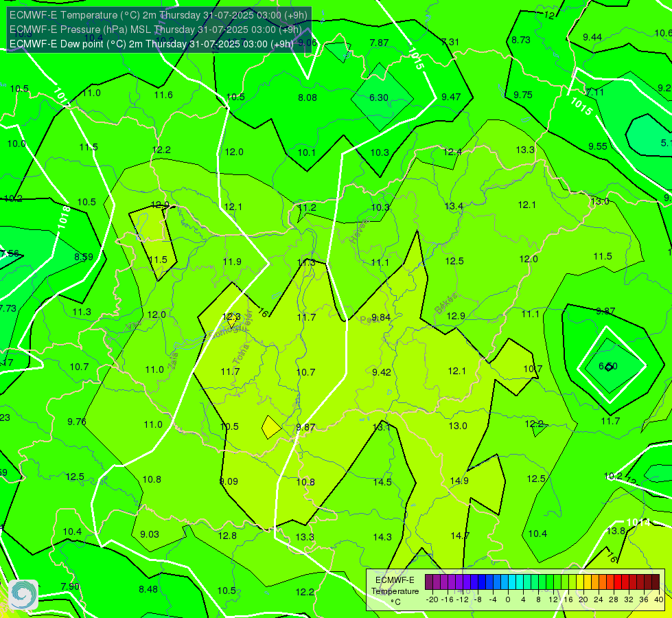Pick the purple swatch at -20 in legend
The image size is (672, 618).
pyautogui.click(x=429, y=582)
